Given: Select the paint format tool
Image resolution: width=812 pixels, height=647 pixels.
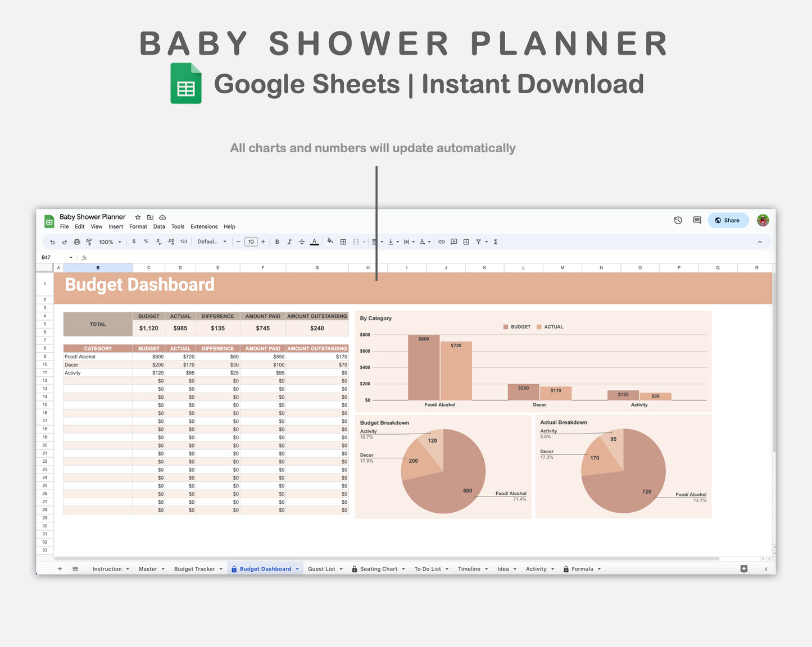Looking at the screenshot, I should [x=89, y=242].
